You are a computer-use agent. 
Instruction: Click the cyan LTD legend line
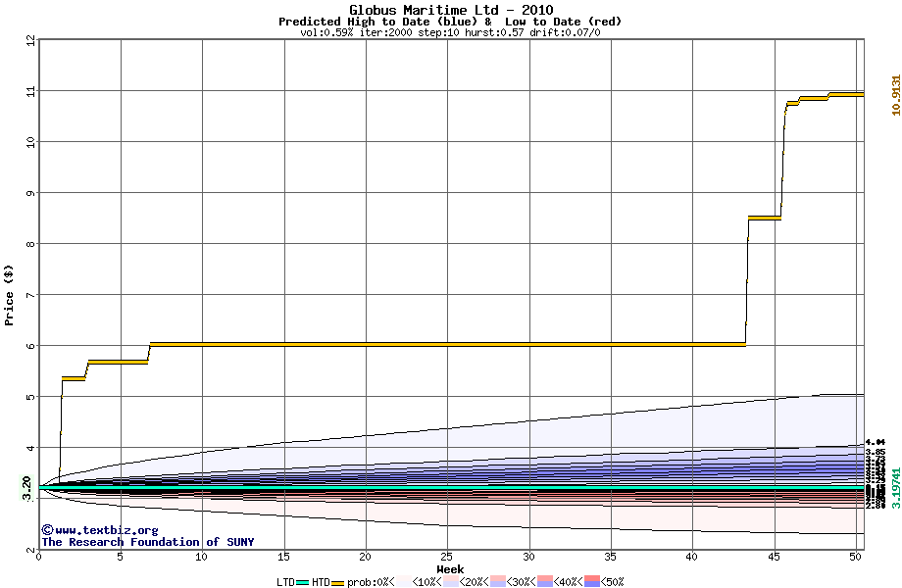(303, 583)
